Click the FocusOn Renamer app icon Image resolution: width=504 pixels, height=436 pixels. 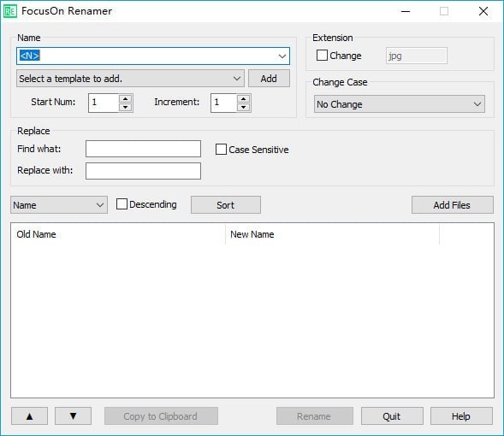[x=10, y=12]
